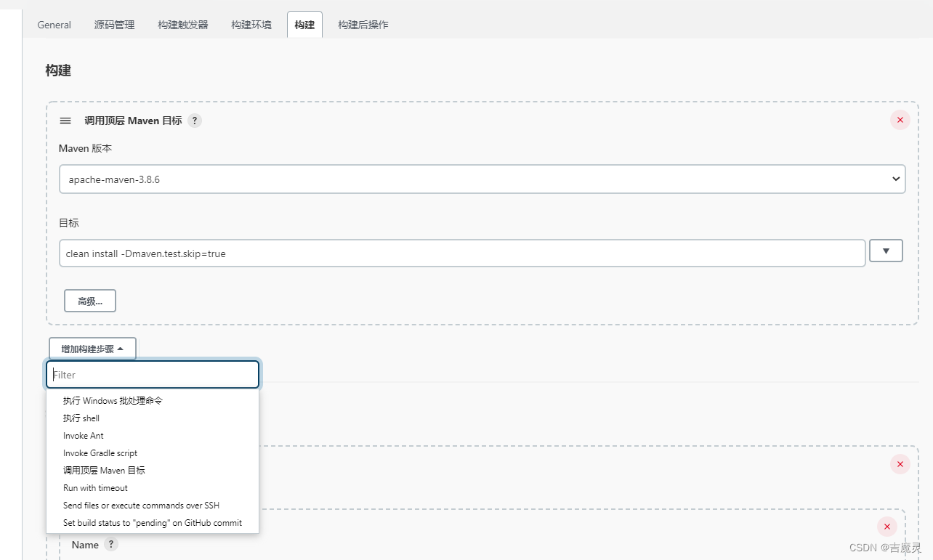The width and height of the screenshot is (933, 560).
Task: Open advanced Maven options via 高级 button
Action: (x=89, y=300)
